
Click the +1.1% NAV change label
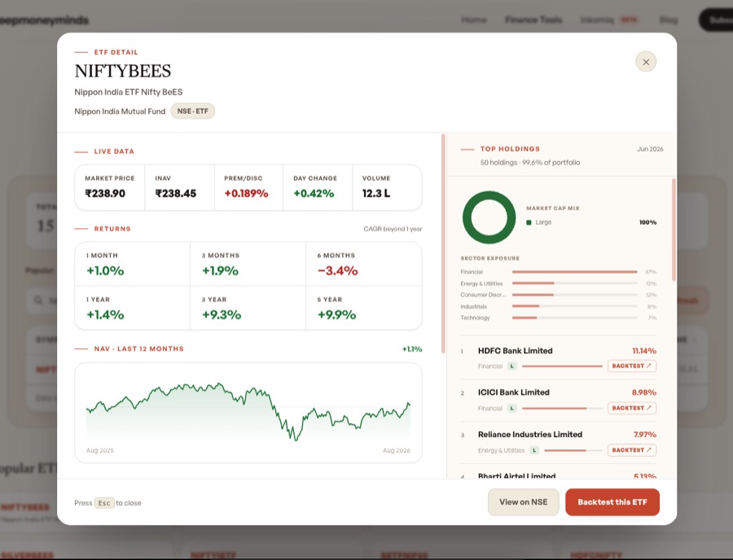[412, 349]
